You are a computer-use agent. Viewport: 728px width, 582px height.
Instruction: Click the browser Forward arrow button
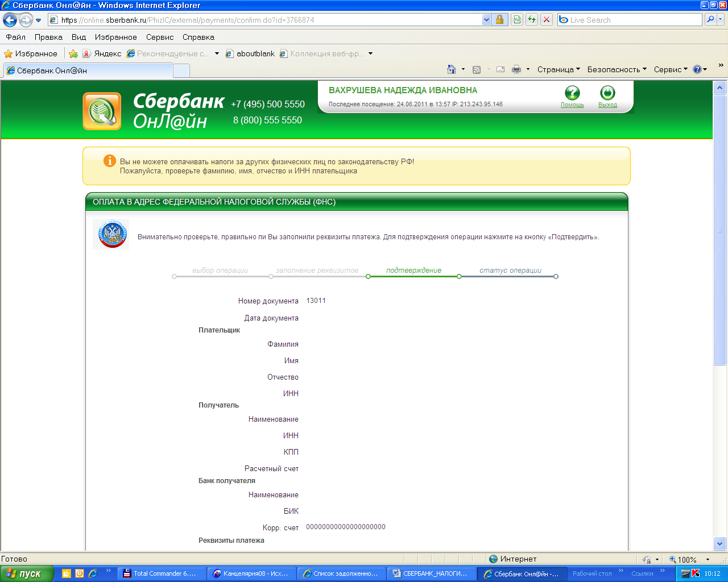[x=26, y=20]
